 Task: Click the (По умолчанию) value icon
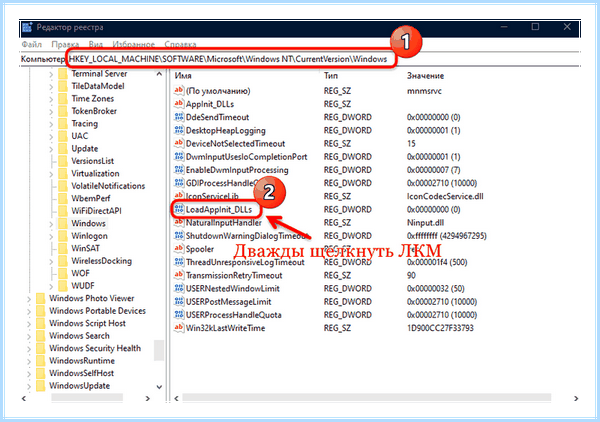click(x=179, y=90)
